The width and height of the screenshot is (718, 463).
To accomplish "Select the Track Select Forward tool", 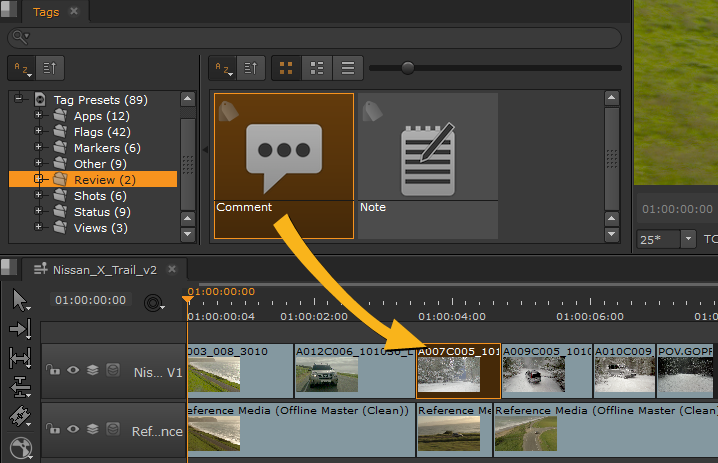I will 20,328.
